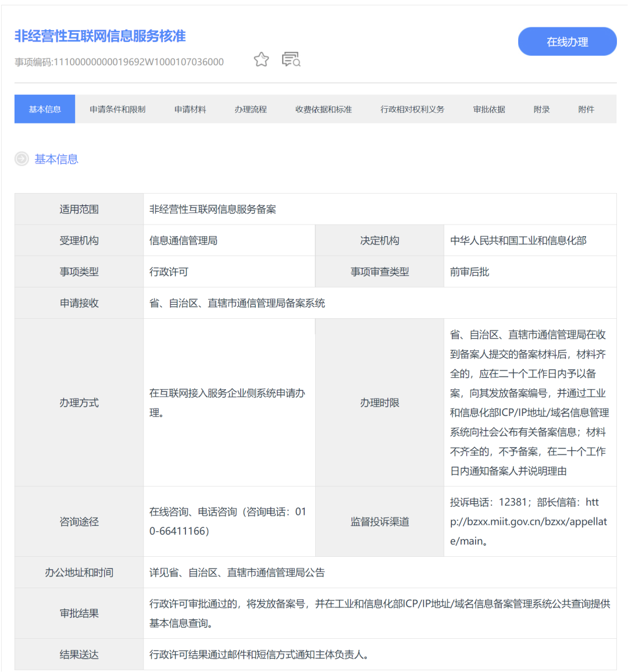Switch to 行政相对权利义务 tab
The image size is (628, 672).
coord(412,109)
